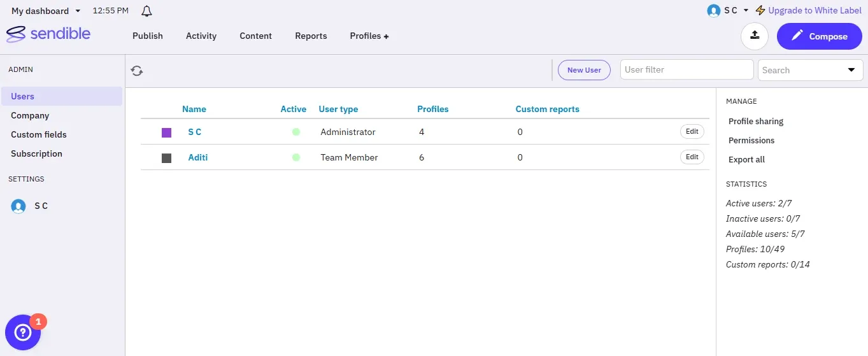Click the 12:55 PM clock text
Viewport: 868px width, 356px height.
(x=111, y=11)
